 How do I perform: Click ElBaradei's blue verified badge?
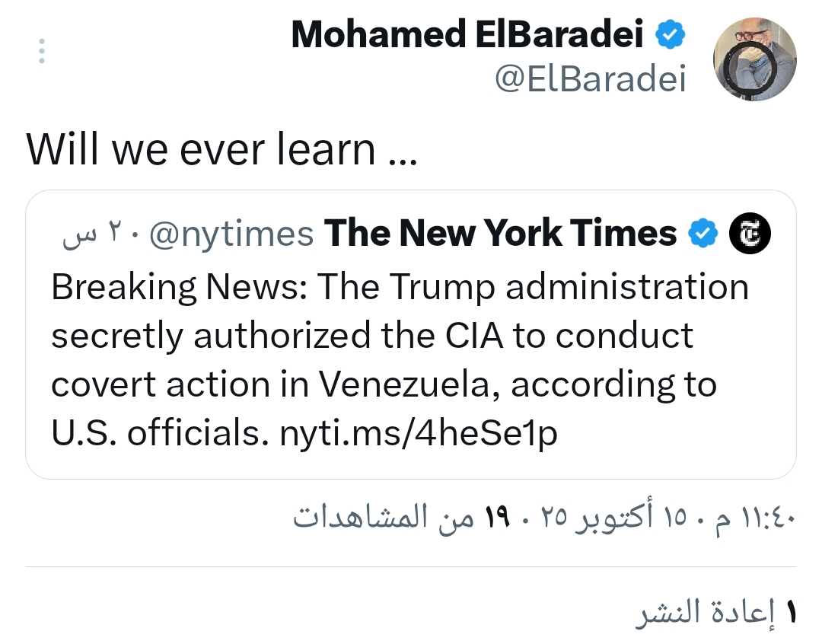pos(671,35)
